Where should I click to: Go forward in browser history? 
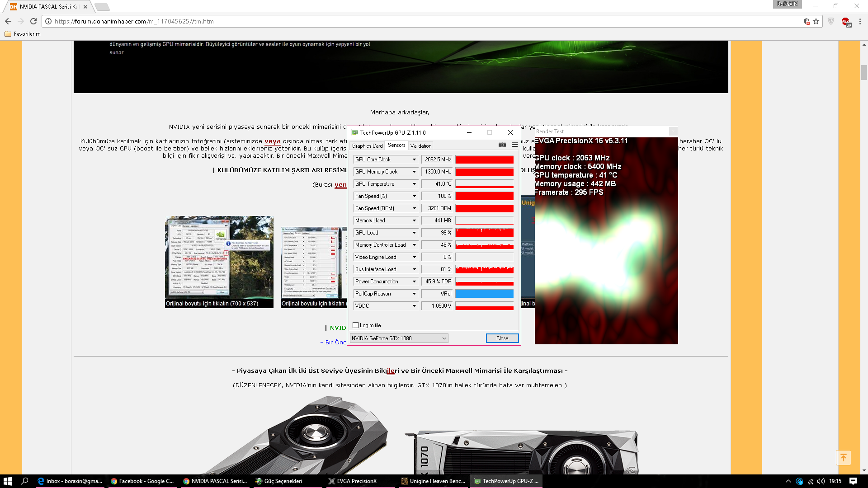[x=21, y=21]
